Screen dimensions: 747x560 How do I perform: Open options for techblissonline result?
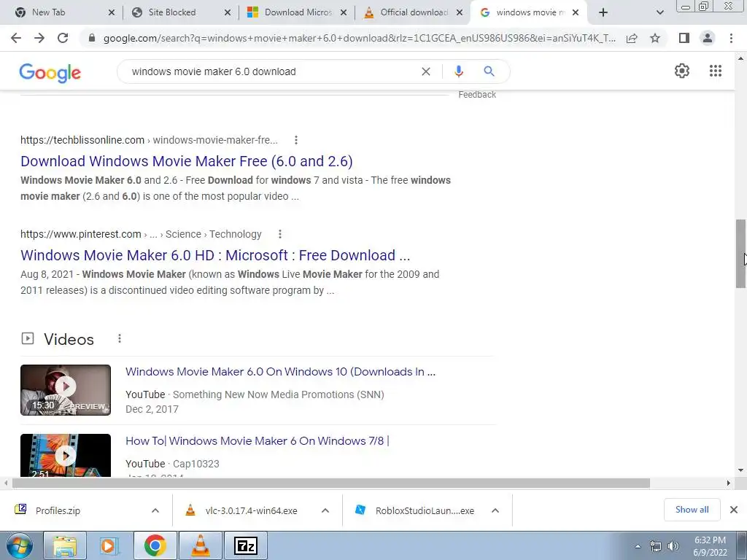pyautogui.click(x=296, y=140)
